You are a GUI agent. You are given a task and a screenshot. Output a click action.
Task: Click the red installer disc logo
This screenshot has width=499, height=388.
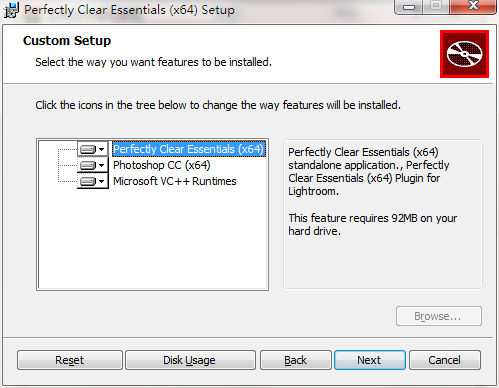[x=464, y=54]
